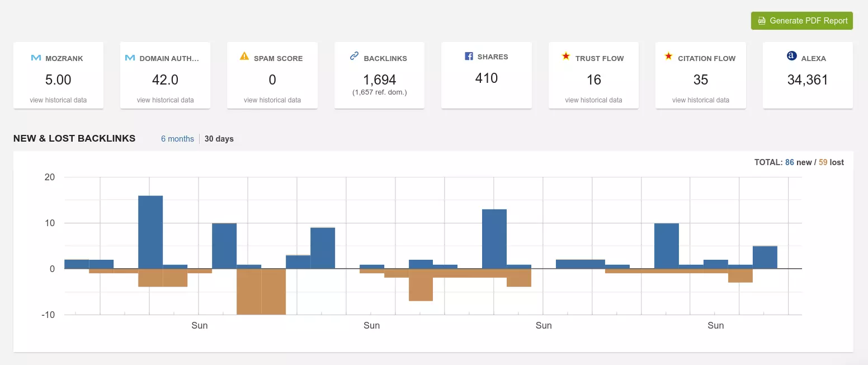The width and height of the screenshot is (868, 365).
Task: Switch the chart to the 6 months view
Action: (177, 139)
